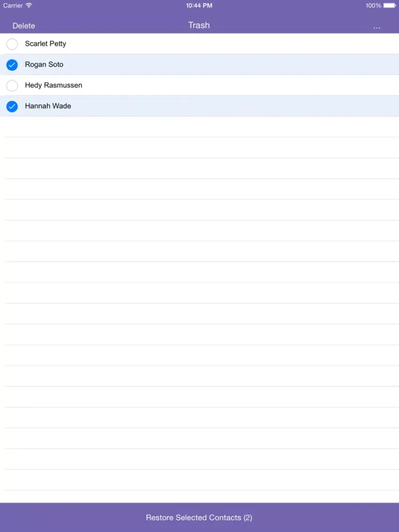
Task: Tap the 10:44 PM clock
Action: [199, 5]
